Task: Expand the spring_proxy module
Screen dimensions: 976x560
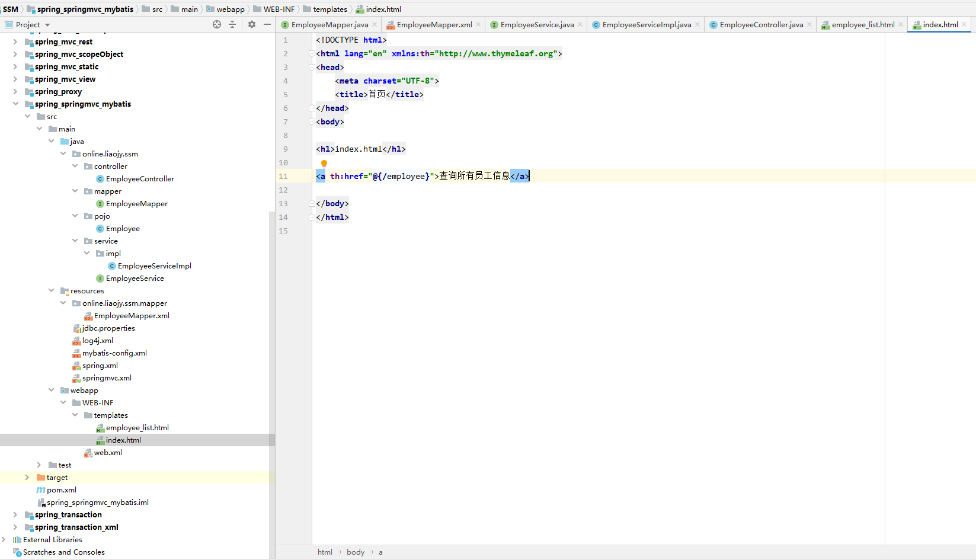Action: (15, 91)
